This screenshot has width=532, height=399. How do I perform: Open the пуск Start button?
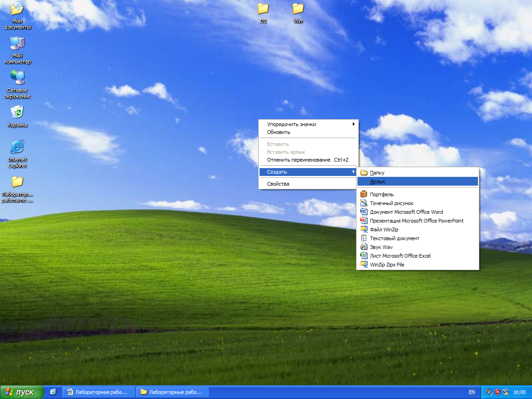pos(22,392)
